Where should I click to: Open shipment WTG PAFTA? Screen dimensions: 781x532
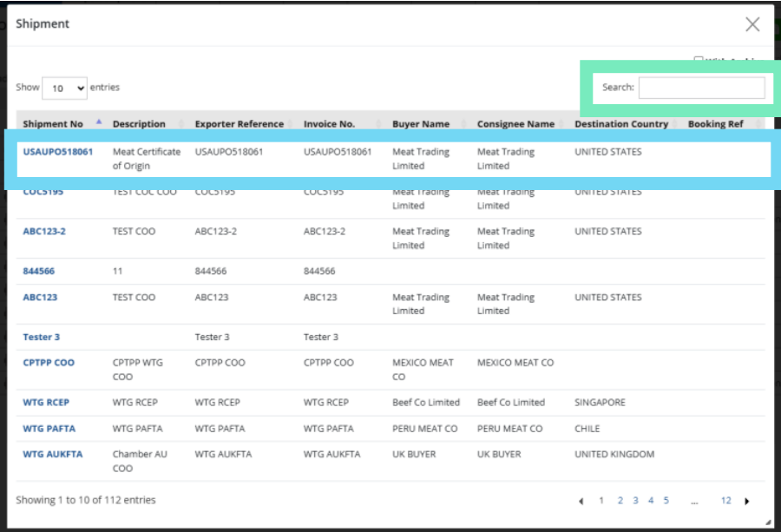49,429
